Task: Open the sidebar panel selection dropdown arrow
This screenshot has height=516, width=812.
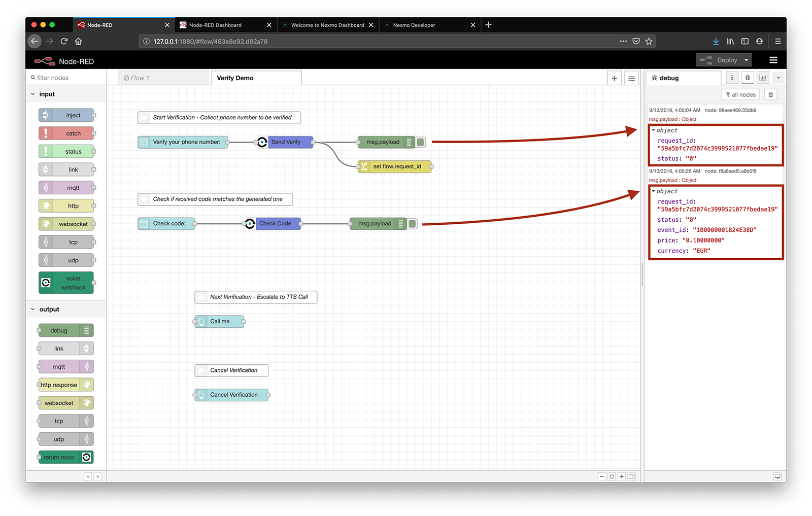Action: 779,78
